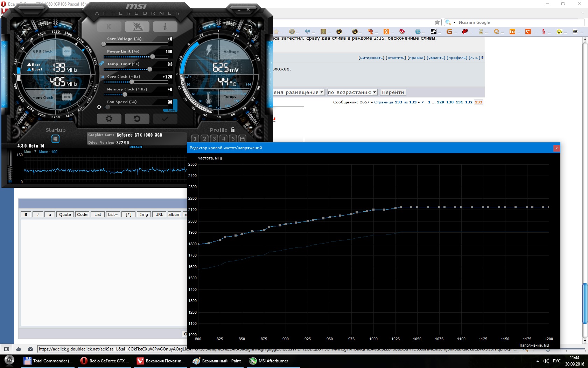Open MSI Afterburner settings gear button
Viewport: 588px width, 368px height.
(109, 119)
